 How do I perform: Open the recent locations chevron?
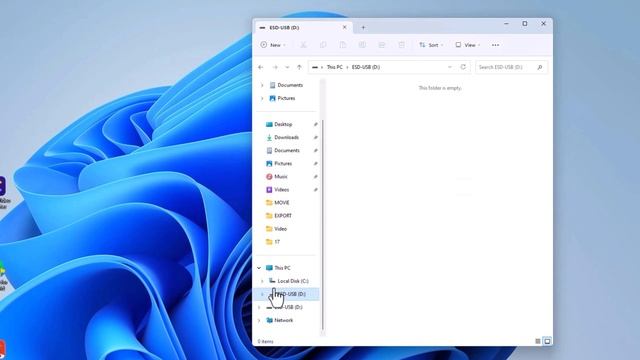pos(287,67)
